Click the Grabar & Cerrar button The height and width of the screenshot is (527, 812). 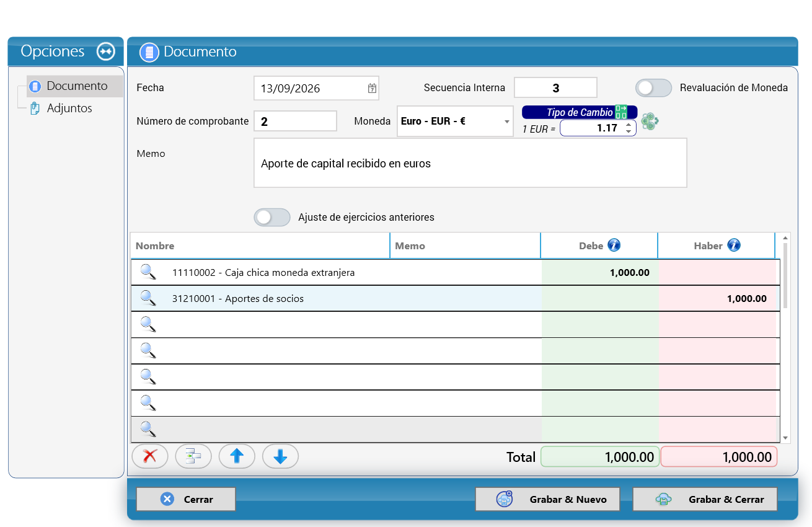coord(705,499)
